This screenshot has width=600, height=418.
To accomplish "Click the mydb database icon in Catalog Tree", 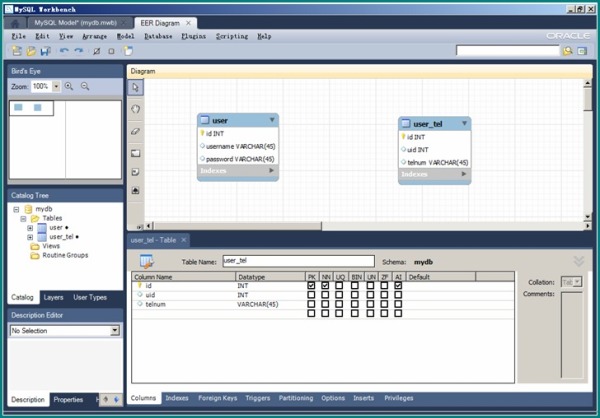I will (28, 209).
